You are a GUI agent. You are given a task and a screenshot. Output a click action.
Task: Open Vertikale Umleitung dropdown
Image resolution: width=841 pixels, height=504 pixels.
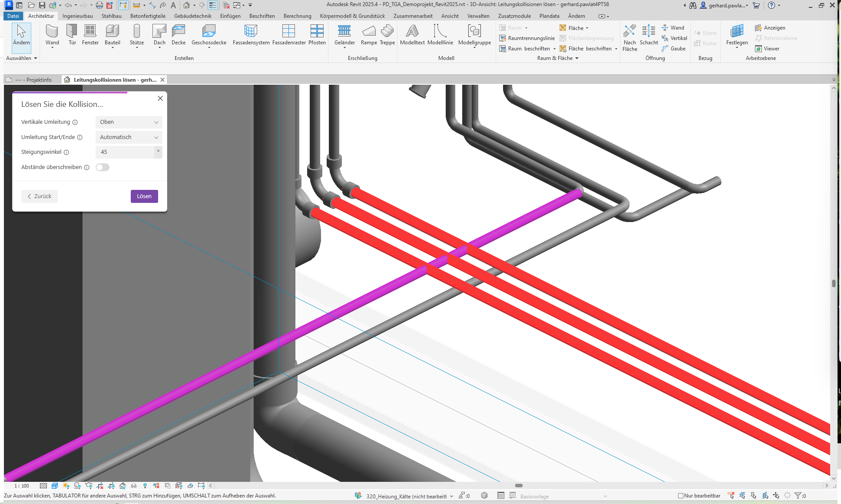tap(129, 122)
